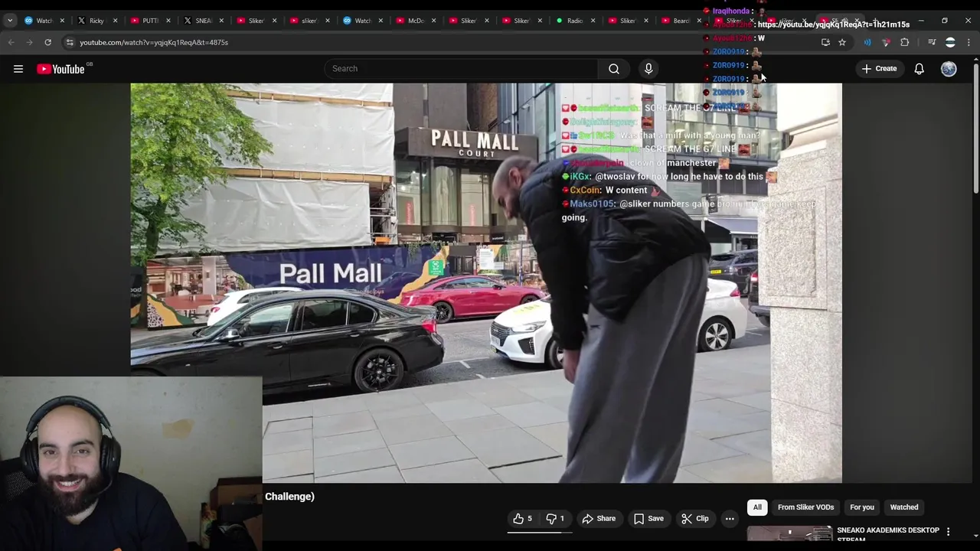Create a Clip with the scissors button

[695, 519]
